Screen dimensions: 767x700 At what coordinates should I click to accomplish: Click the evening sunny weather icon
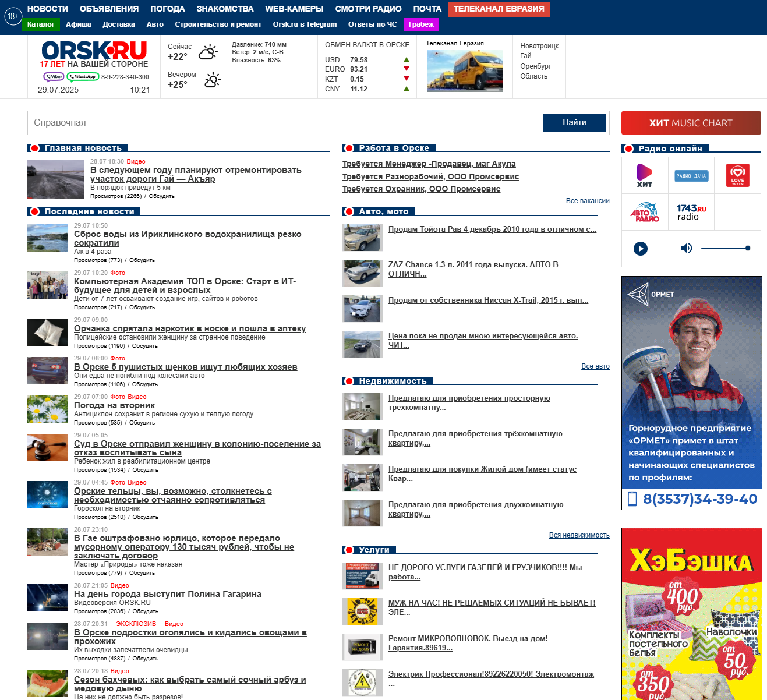[x=213, y=80]
